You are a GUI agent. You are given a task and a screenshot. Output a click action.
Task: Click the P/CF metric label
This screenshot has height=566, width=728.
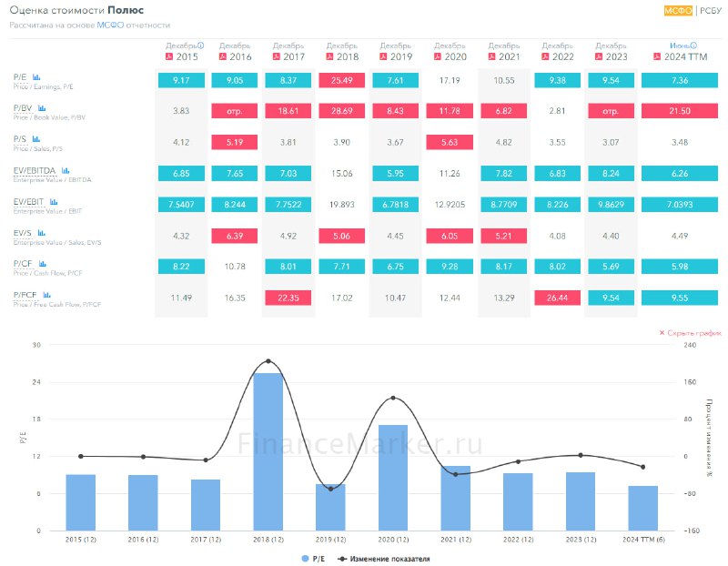24,264
